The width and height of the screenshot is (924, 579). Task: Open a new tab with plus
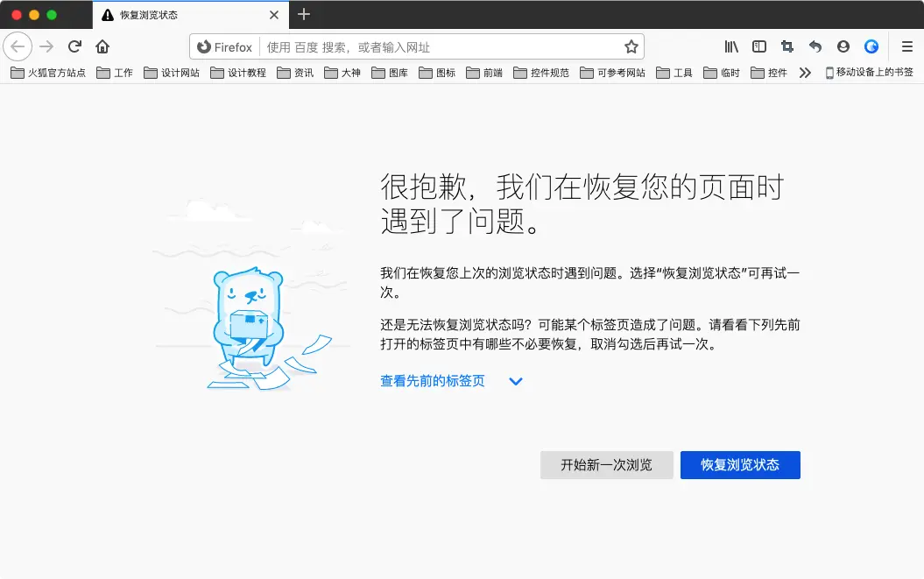304,14
